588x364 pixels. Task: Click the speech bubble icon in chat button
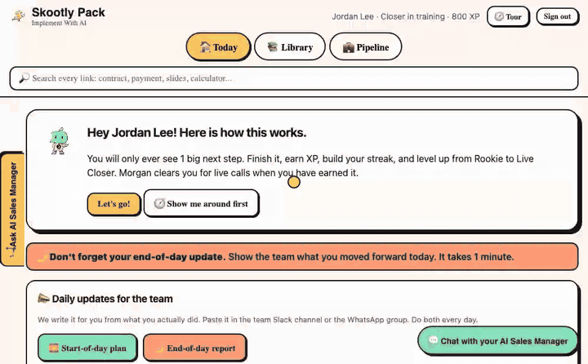coord(433,340)
